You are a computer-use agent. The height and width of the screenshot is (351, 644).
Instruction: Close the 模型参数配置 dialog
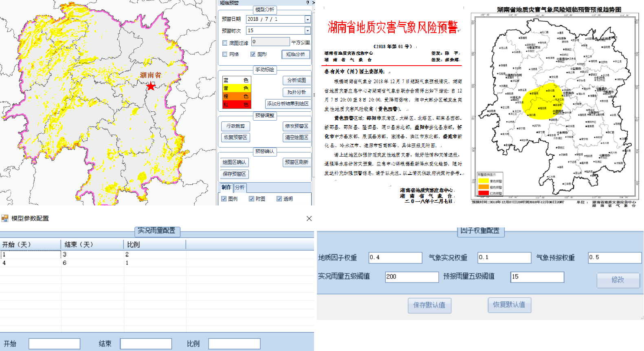click(309, 219)
